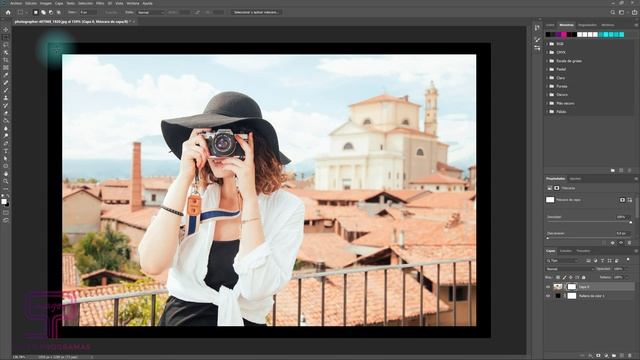Toggle mask visibility eye in Properties panel
The height and width of the screenshot is (360, 640).
pos(621,243)
